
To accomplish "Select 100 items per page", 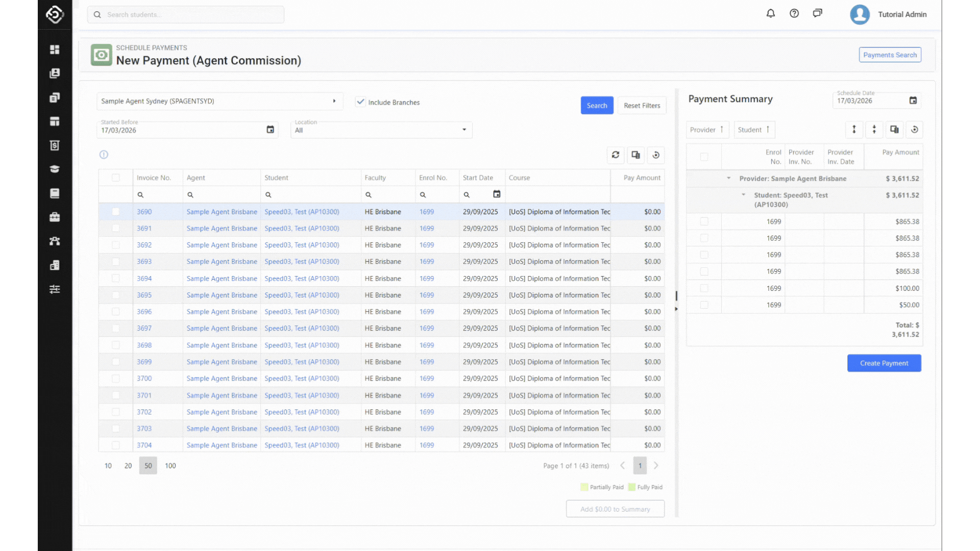I will tap(170, 466).
